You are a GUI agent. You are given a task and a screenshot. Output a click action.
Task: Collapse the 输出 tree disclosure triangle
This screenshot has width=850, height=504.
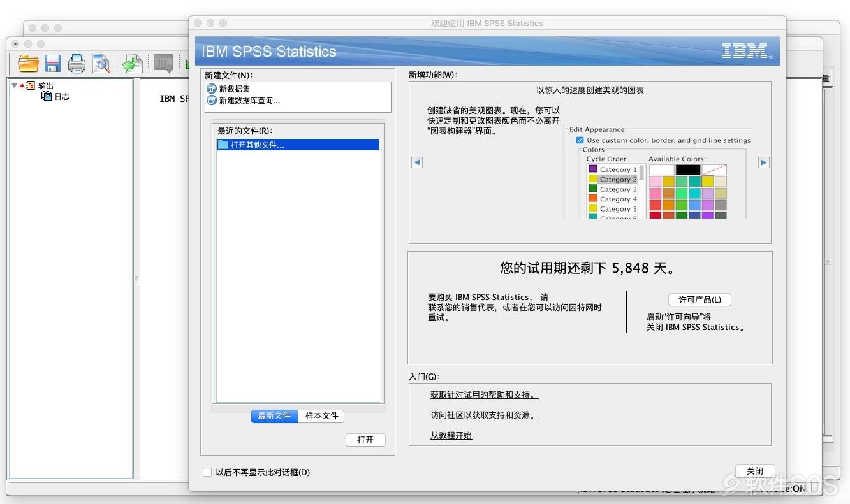tap(14, 85)
